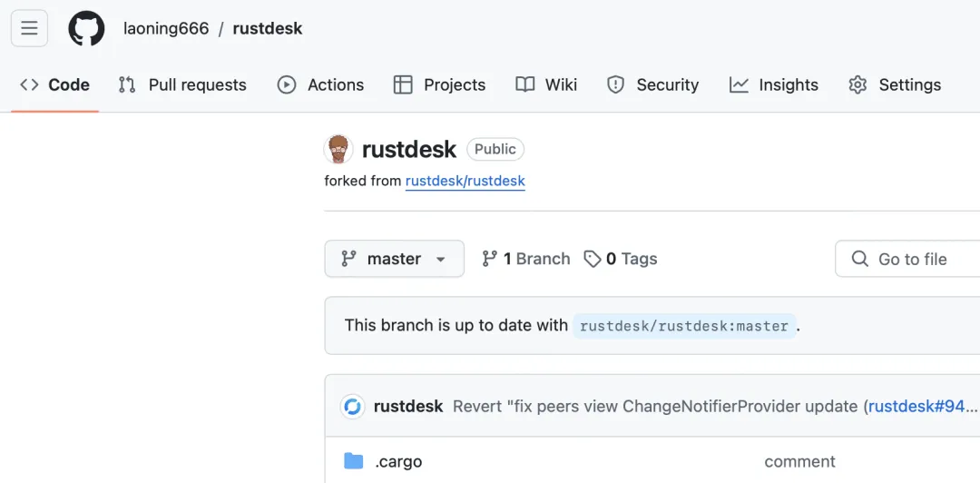Open the Wiki tab

[x=546, y=84]
